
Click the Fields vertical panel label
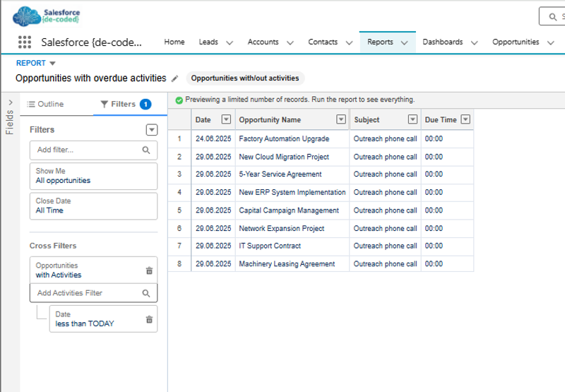[10, 122]
